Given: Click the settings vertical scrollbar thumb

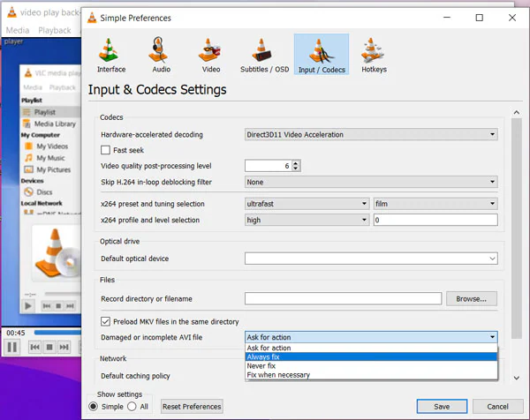Looking at the screenshot, I should coord(517,229).
